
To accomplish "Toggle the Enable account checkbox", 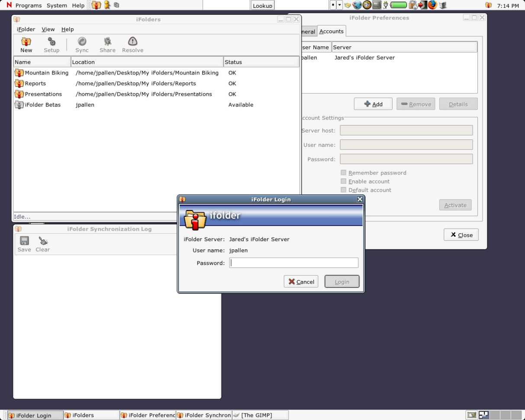I will pyautogui.click(x=344, y=181).
